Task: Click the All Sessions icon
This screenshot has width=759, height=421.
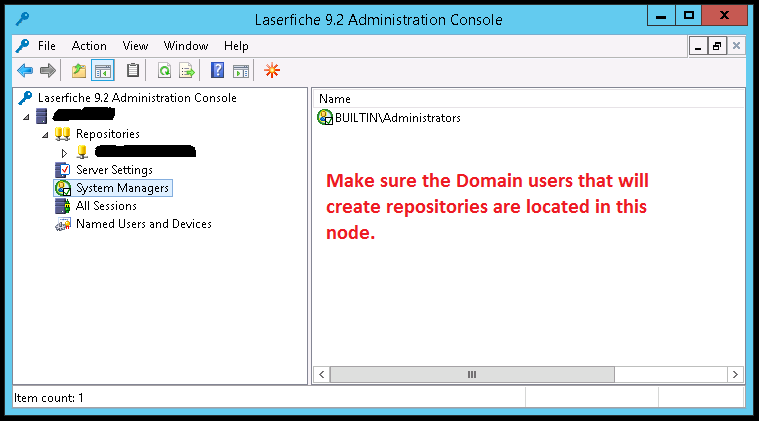Action: (62, 206)
